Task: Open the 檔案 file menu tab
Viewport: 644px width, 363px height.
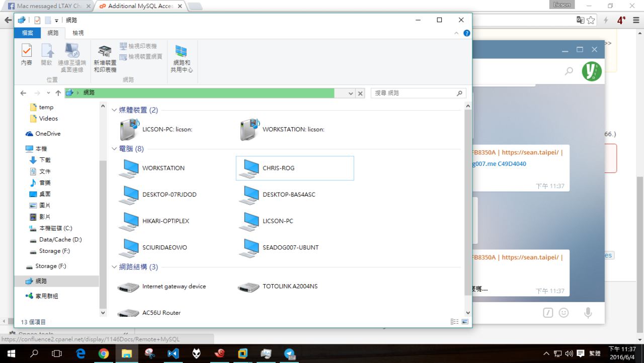Action: coord(27,33)
